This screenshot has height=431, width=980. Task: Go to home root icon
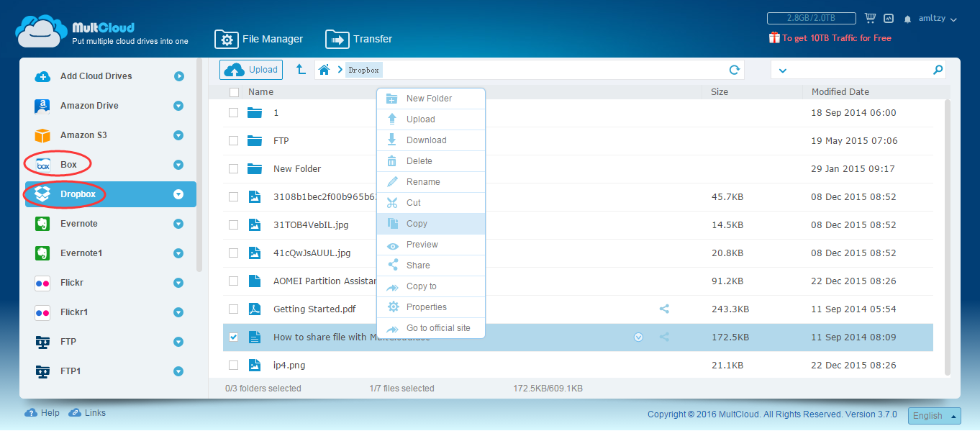(x=325, y=70)
